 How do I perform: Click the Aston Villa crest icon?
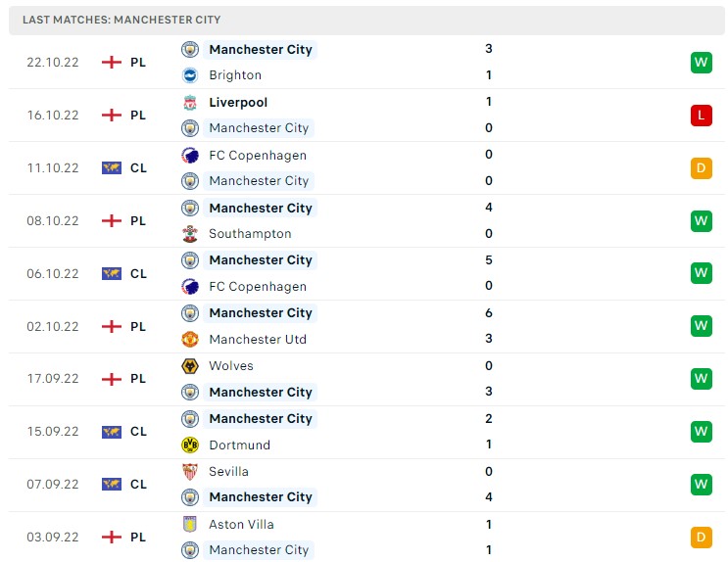click(190, 525)
